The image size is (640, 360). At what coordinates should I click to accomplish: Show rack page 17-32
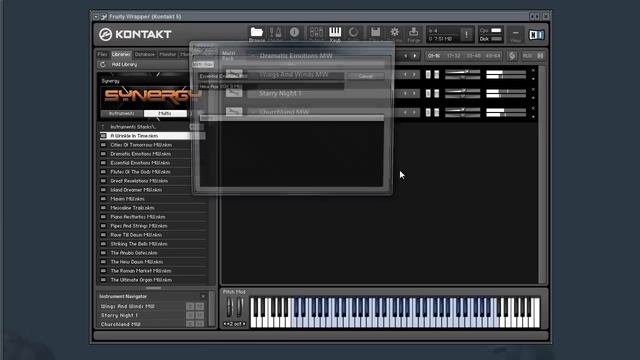[x=453, y=56]
